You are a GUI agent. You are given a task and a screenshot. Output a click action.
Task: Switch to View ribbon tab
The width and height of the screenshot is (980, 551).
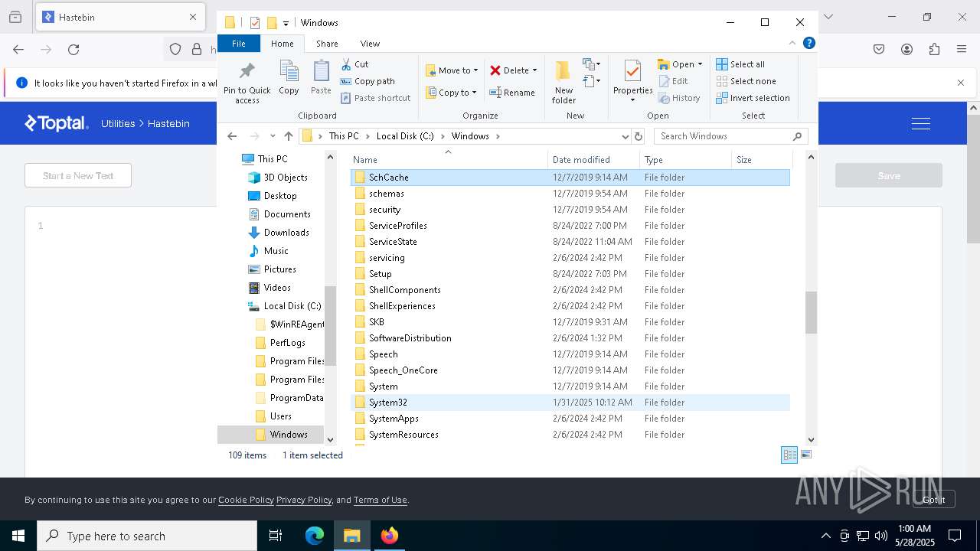(x=370, y=44)
